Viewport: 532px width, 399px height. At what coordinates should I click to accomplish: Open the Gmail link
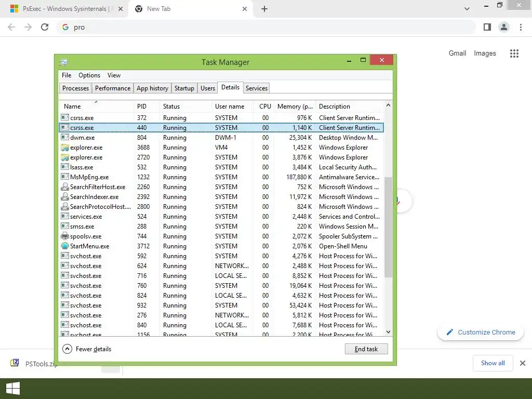pos(457,54)
